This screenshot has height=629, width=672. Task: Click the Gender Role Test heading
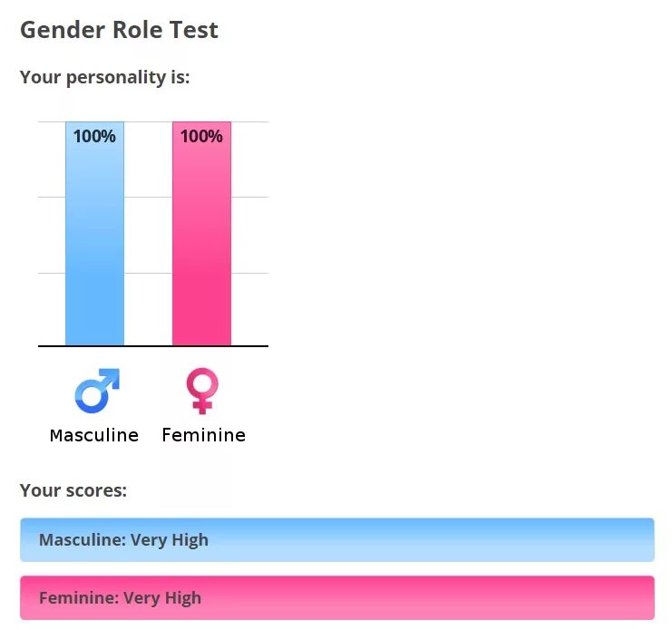pyautogui.click(x=119, y=30)
